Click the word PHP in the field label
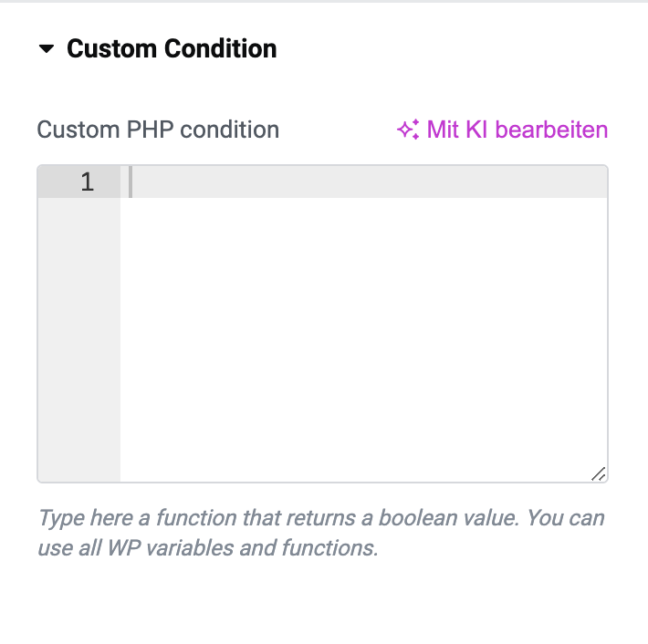 pyautogui.click(x=150, y=130)
